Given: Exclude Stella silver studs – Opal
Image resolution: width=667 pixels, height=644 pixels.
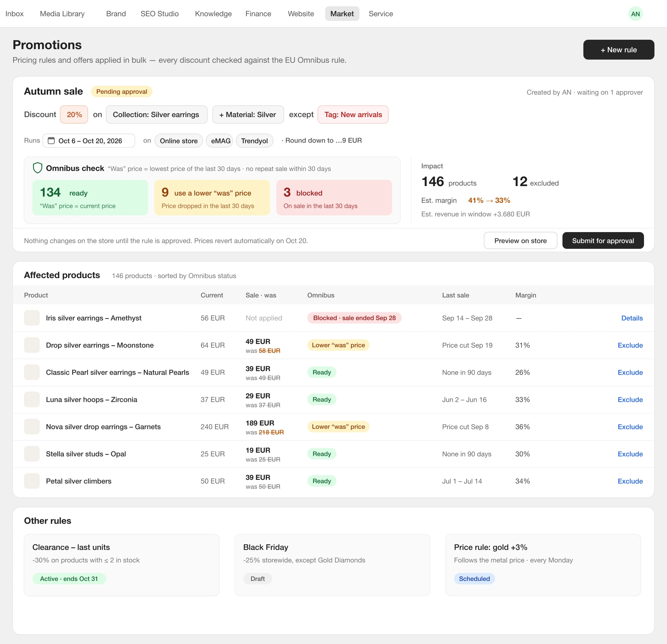Looking at the screenshot, I should pos(630,454).
